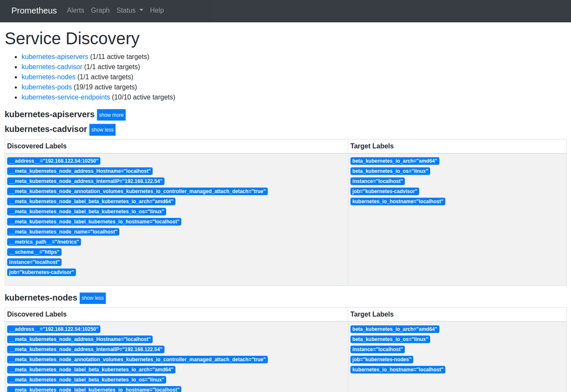Select node_label_beta_kubernetes_io_arch label in nodes section
Viewport: 571px width, 392px height.
[91, 370]
